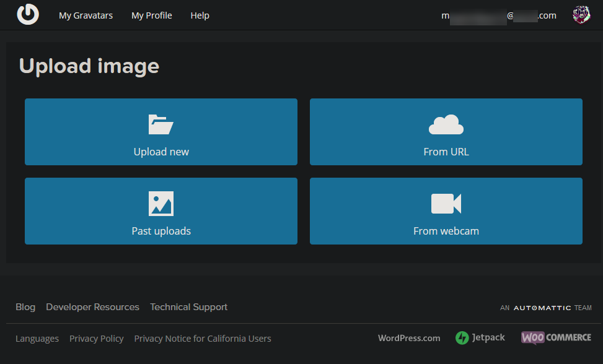The width and height of the screenshot is (603, 364).
Task: Click the Gravatar logo icon
Action: pyautogui.click(x=28, y=14)
